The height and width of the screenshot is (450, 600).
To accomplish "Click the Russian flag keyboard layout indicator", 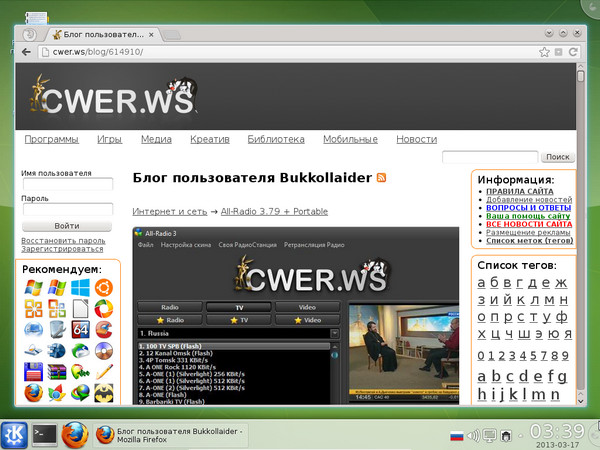I will (456, 435).
